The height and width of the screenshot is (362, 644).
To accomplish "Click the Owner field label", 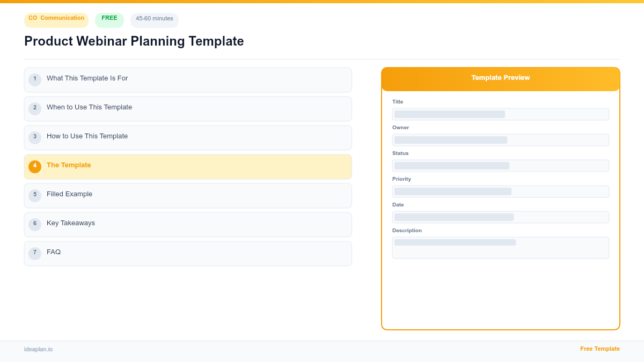I will pyautogui.click(x=400, y=128).
